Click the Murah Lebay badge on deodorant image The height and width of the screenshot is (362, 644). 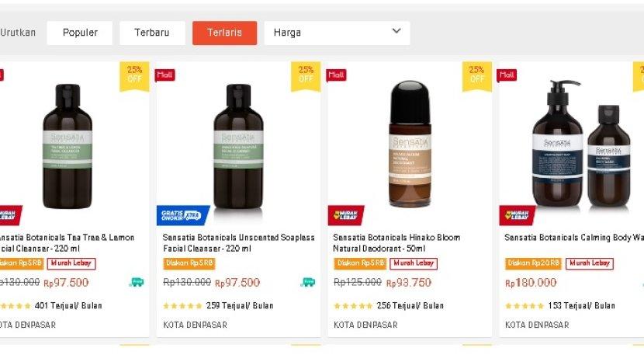346,214
